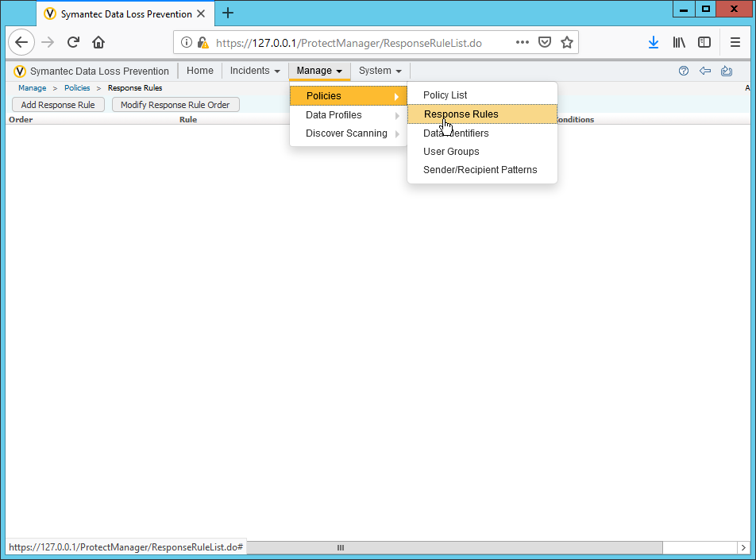
Task: Follow the Policies breadcrumb link
Action: click(77, 88)
